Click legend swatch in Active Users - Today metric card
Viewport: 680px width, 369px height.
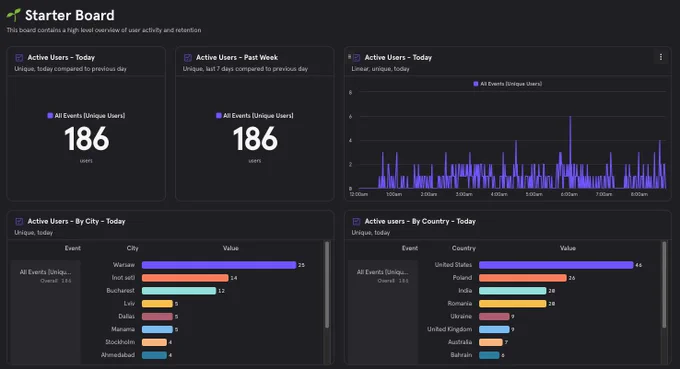coord(50,115)
